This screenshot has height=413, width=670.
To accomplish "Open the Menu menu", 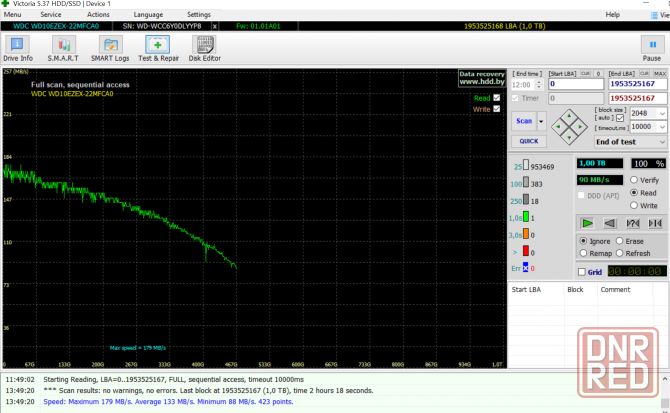I will (12, 15).
